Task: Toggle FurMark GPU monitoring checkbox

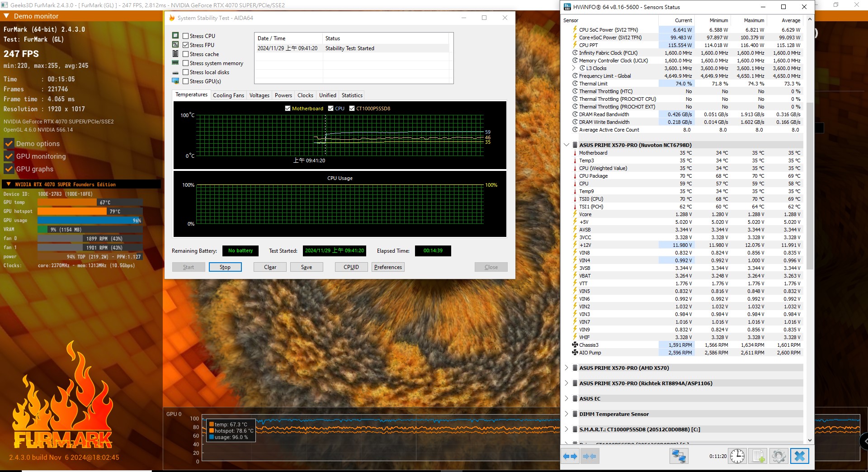Action: click(x=9, y=156)
